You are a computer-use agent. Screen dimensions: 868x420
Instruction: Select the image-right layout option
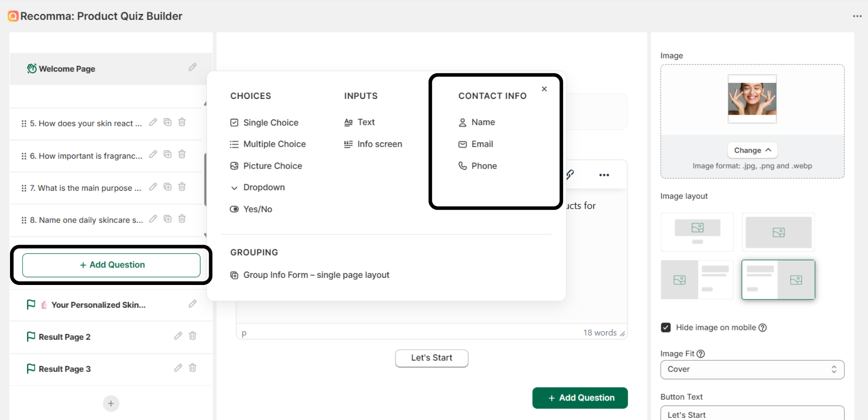(778, 280)
